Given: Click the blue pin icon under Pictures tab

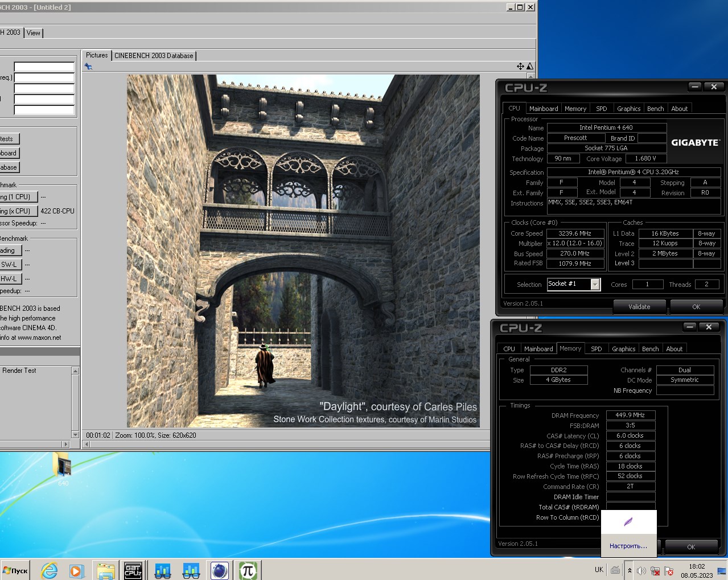Looking at the screenshot, I should (88, 67).
